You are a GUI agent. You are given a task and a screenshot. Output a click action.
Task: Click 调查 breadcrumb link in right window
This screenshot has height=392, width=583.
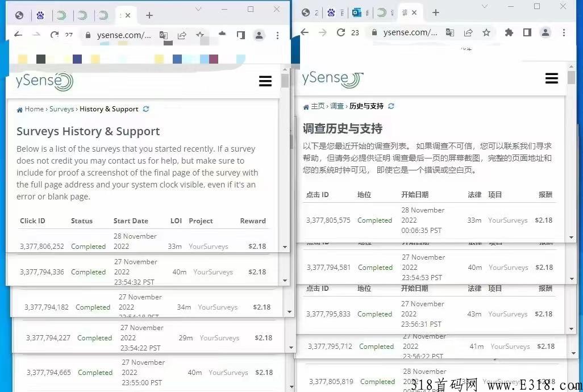337,106
